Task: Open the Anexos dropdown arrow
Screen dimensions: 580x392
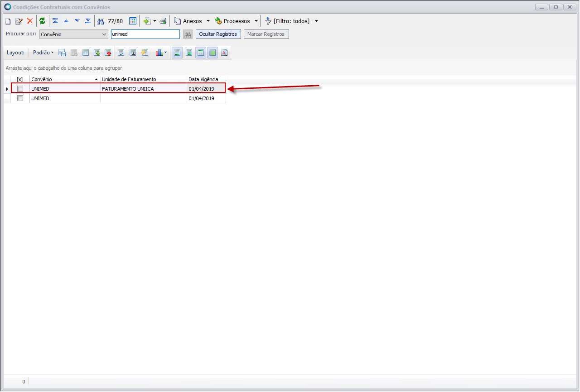Action: pyautogui.click(x=208, y=21)
